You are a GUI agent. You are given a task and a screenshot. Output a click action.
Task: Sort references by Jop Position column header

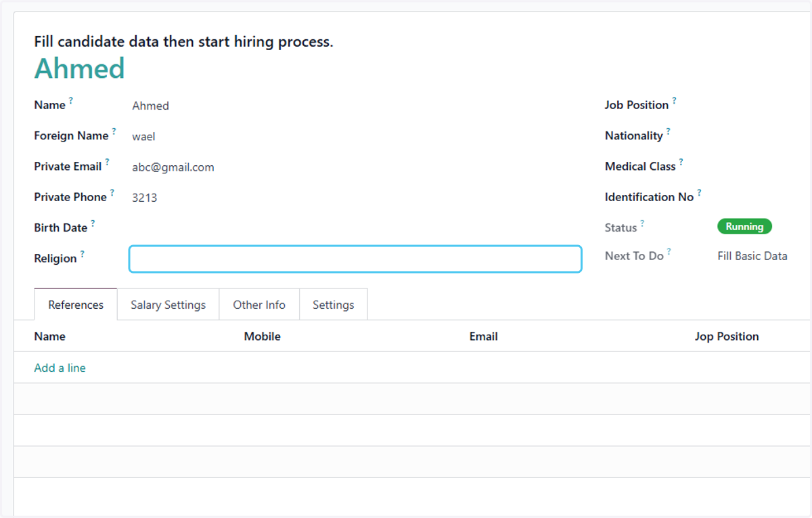[x=727, y=336]
